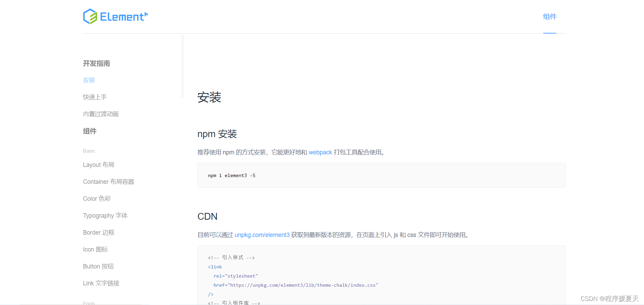Click the npm 安装 section heading
This screenshot has height=305, width=644.
pos(217,134)
